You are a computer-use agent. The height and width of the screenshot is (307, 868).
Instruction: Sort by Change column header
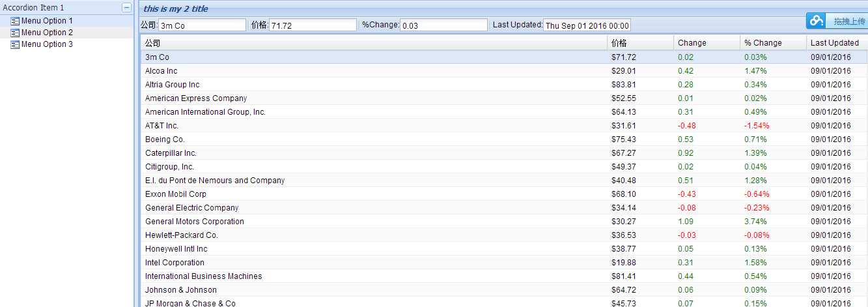click(707, 43)
